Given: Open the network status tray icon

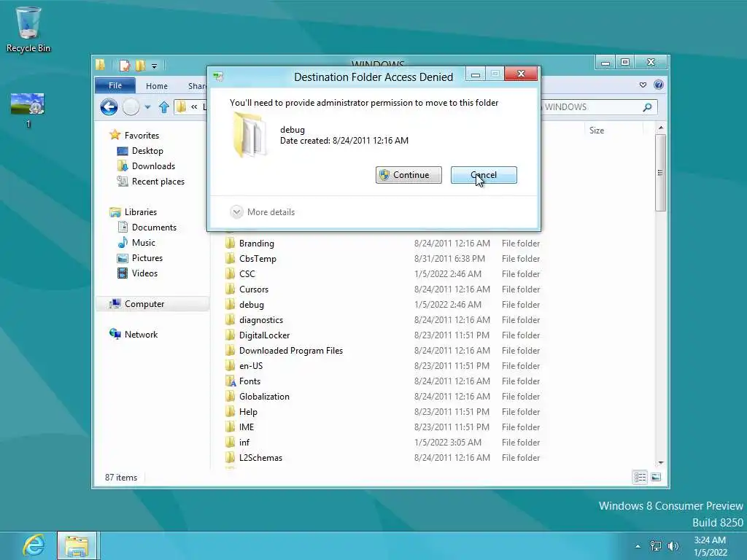Looking at the screenshot, I should pos(656,545).
